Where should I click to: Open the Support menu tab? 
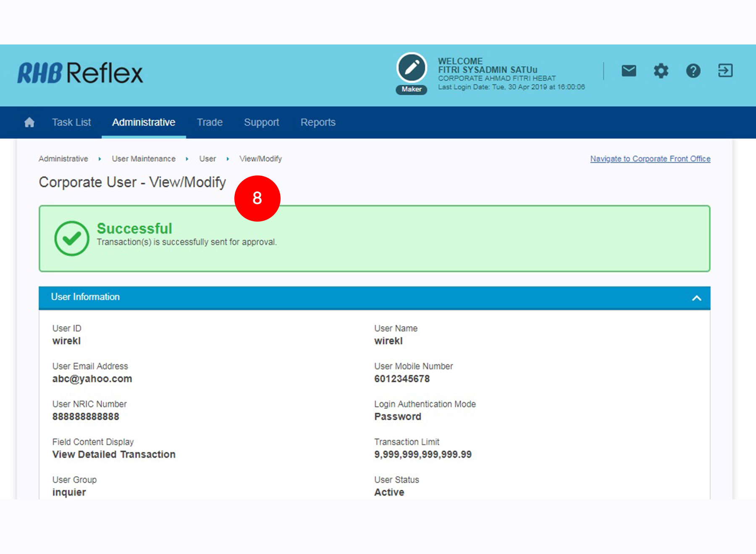(261, 123)
